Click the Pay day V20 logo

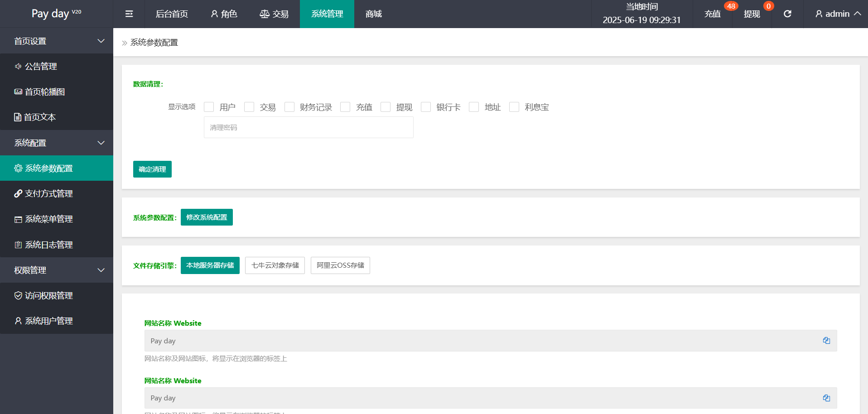[57, 14]
